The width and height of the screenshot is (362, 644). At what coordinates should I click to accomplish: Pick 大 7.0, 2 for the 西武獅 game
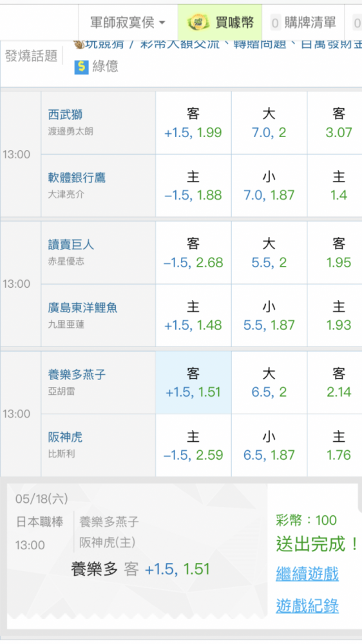[269, 123]
